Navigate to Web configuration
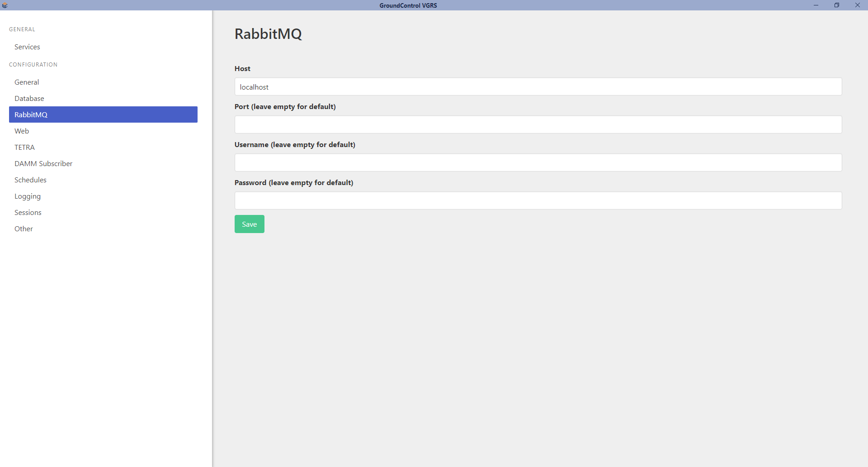 tap(22, 131)
